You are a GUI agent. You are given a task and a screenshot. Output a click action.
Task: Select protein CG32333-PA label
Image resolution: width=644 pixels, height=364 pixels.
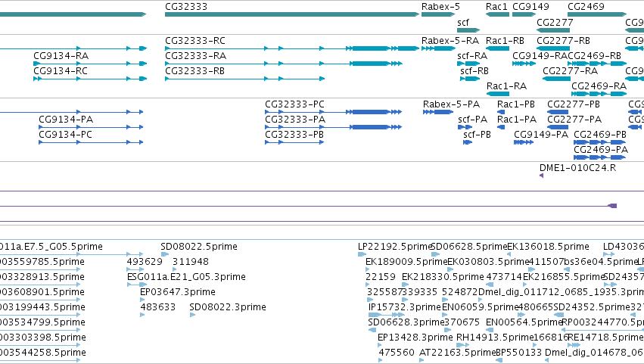[295, 120]
